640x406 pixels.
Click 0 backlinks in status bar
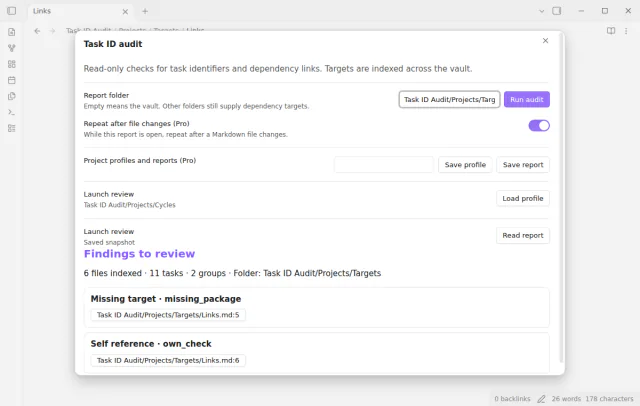512,399
